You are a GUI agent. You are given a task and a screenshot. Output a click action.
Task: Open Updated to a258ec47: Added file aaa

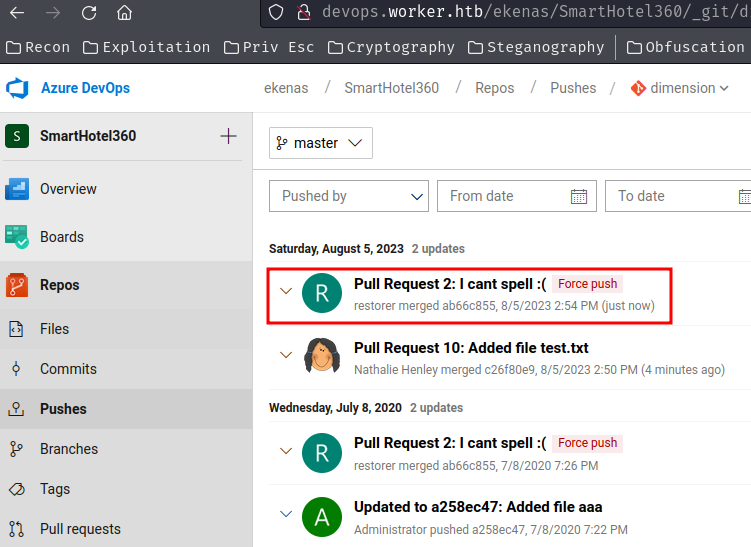[x=478, y=507]
